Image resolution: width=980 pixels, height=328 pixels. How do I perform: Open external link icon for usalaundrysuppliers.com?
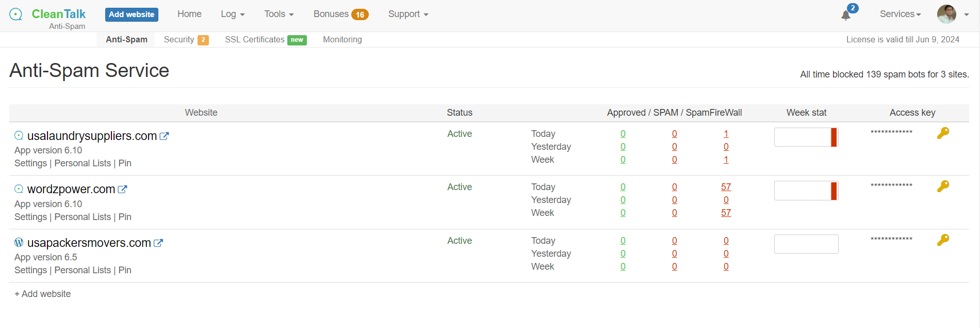pyautogui.click(x=164, y=136)
